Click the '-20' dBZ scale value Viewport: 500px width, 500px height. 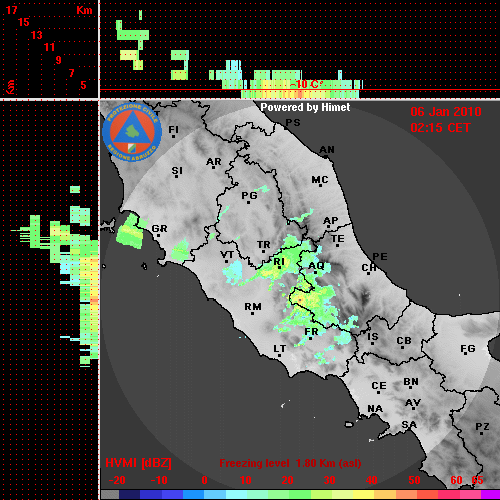pyautogui.click(x=117, y=480)
